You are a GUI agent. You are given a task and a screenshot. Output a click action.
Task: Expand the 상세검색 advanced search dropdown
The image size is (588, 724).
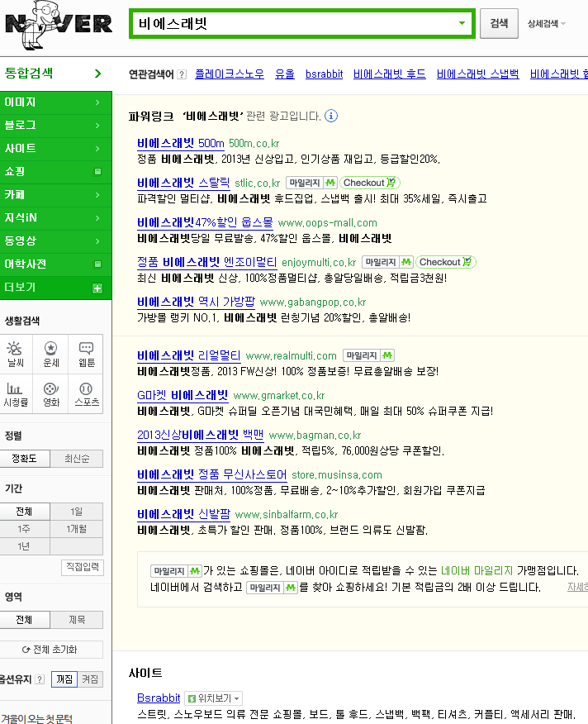(547, 23)
